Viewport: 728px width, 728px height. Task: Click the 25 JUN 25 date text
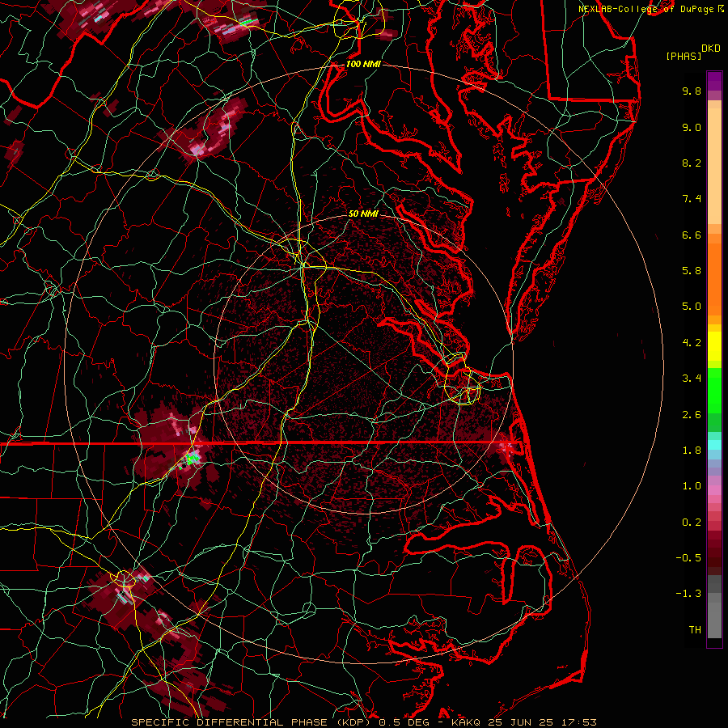pyautogui.click(x=519, y=722)
